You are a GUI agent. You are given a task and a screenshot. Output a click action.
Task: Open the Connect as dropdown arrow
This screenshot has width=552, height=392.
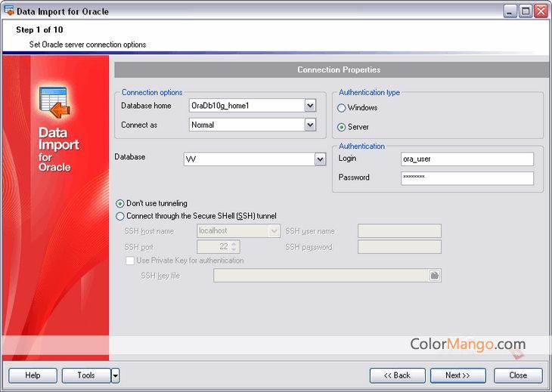click(x=310, y=125)
